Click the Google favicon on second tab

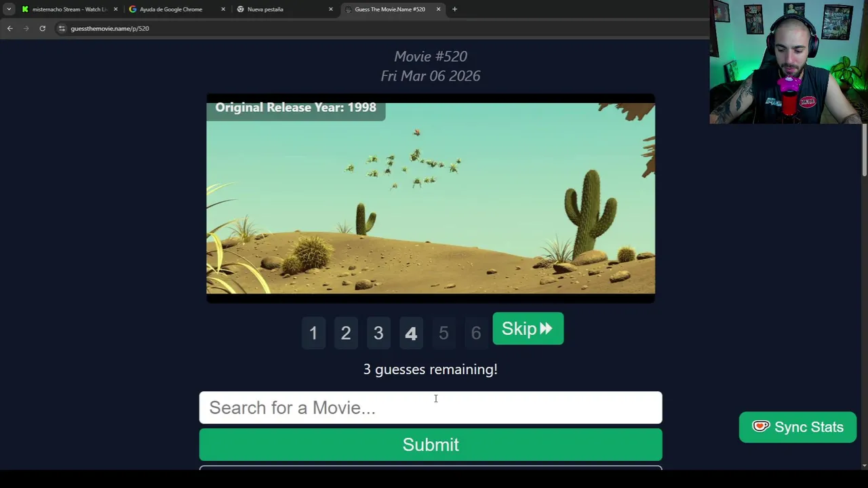pyautogui.click(x=133, y=9)
